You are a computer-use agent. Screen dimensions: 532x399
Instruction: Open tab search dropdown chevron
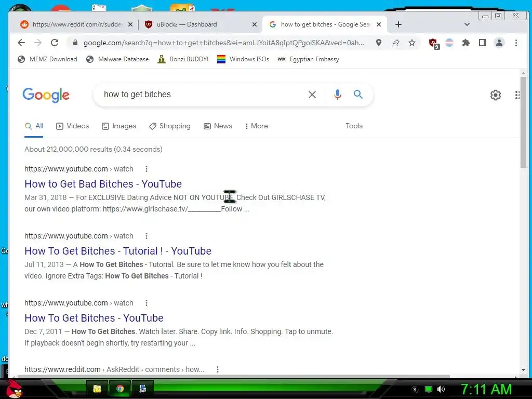[467, 24]
